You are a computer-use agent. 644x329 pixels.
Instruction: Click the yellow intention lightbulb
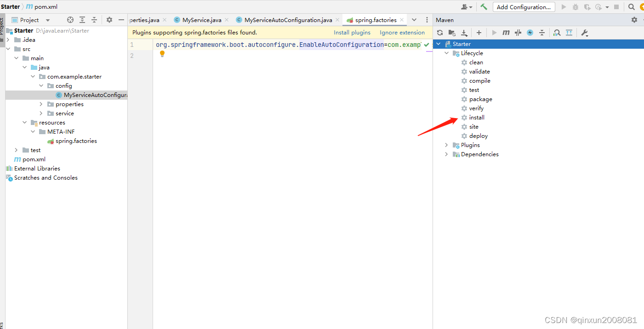(x=162, y=54)
